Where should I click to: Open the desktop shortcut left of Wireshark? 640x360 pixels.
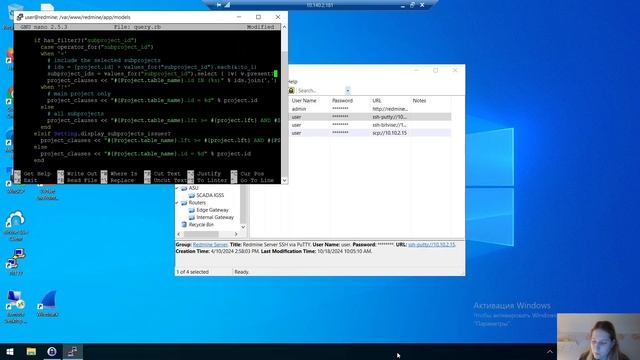(16, 307)
